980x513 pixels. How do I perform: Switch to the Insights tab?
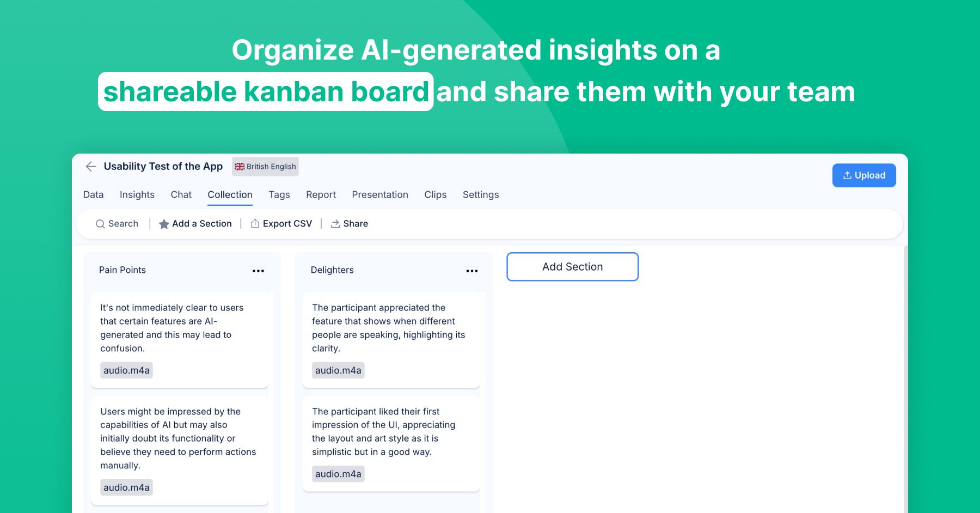tap(137, 194)
